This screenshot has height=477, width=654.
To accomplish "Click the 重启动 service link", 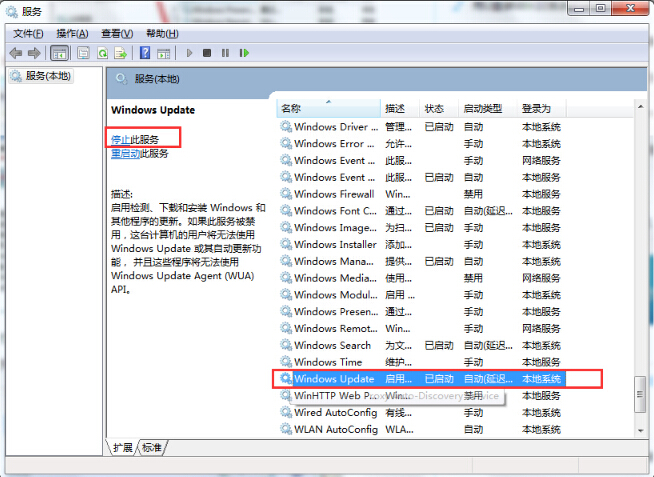I will [x=124, y=154].
